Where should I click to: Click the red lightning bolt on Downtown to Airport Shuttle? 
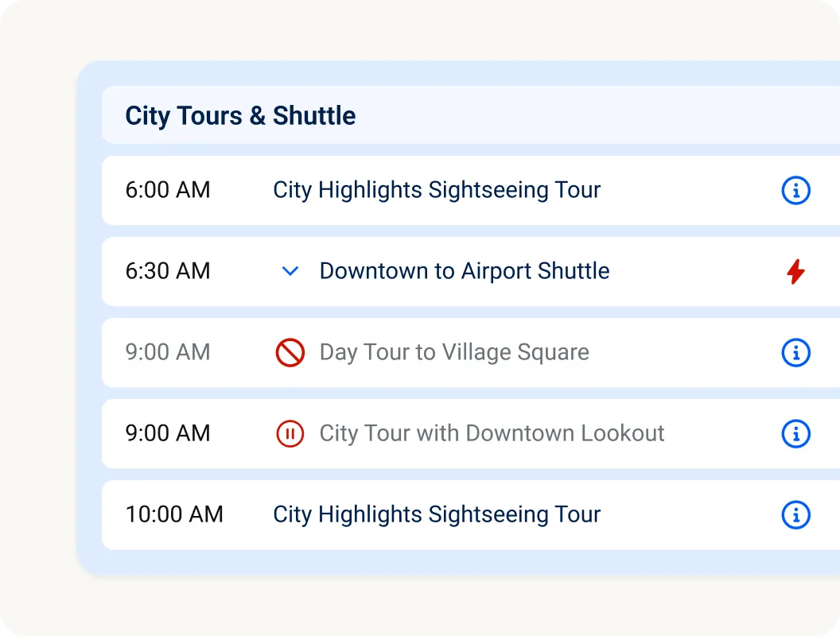pos(795,271)
